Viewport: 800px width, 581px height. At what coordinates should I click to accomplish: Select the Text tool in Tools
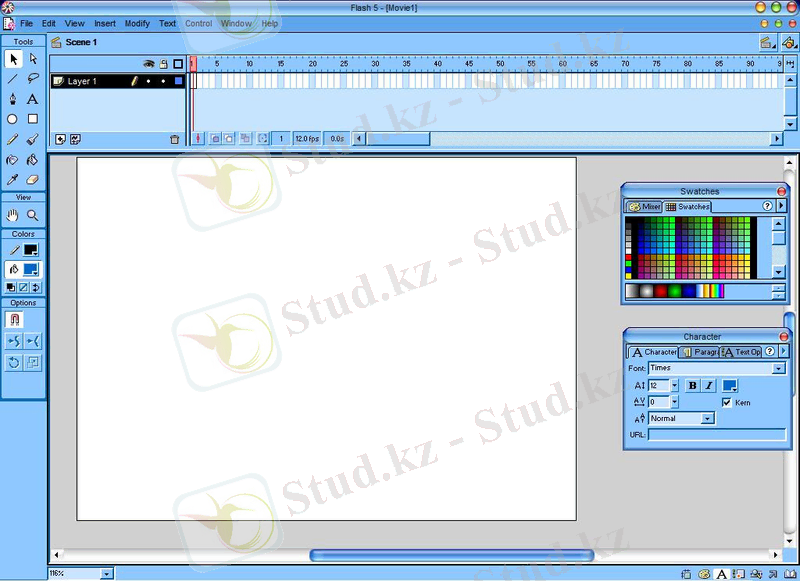point(33,98)
